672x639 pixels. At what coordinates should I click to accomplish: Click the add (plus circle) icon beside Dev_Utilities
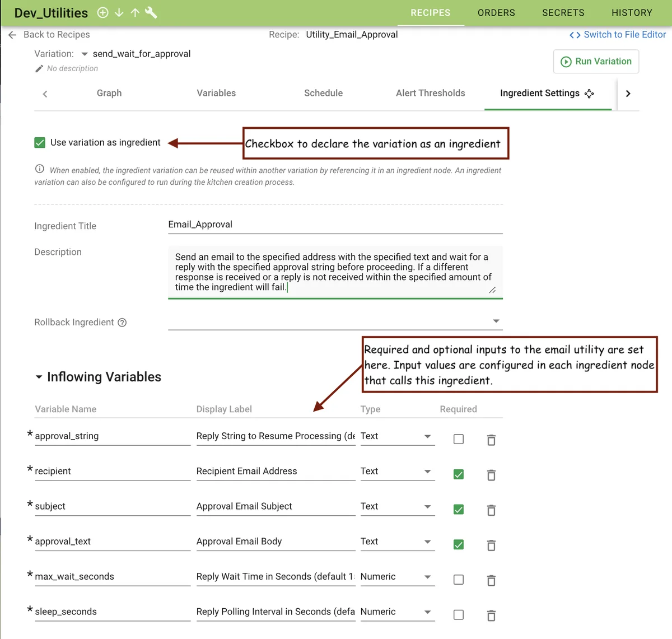click(102, 13)
